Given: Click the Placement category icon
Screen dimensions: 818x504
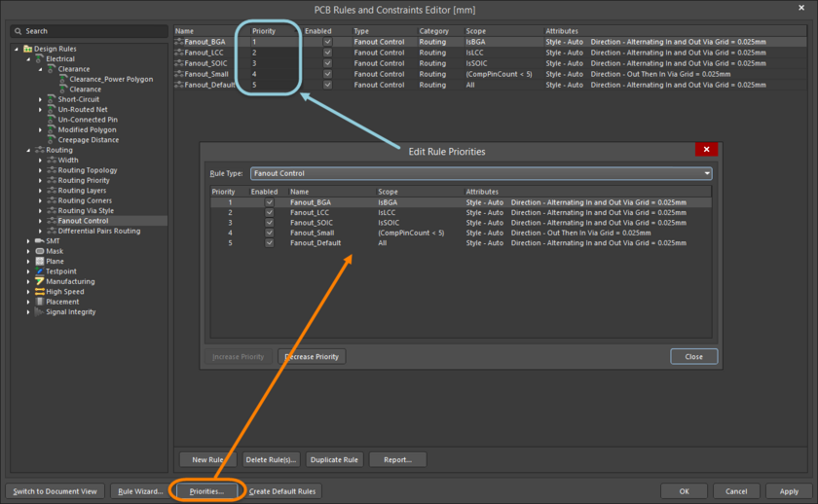Looking at the screenshot, I should 39,302.
